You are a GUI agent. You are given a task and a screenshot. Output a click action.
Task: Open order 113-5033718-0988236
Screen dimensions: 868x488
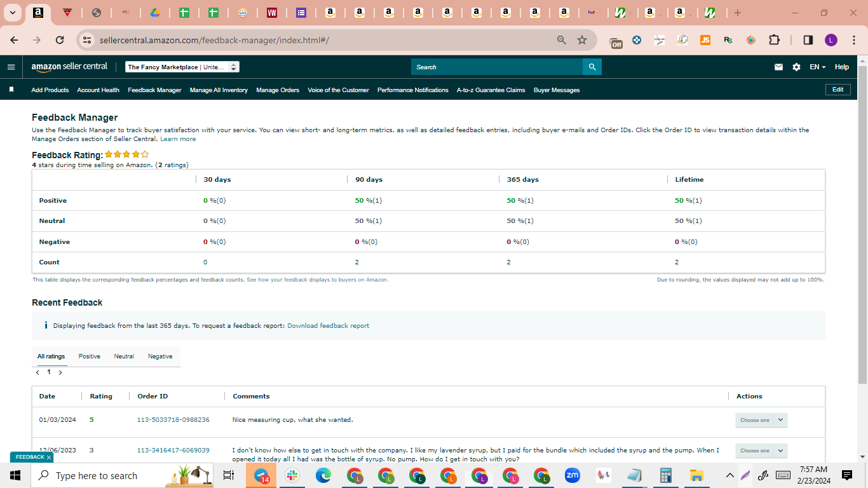[x=173, y=420]
